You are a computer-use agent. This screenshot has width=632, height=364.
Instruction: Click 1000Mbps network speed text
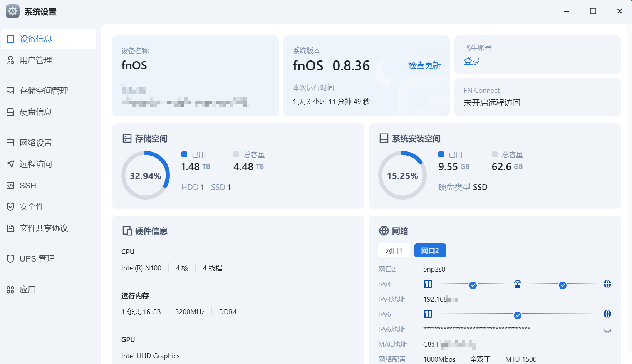(x=439, y=359)
